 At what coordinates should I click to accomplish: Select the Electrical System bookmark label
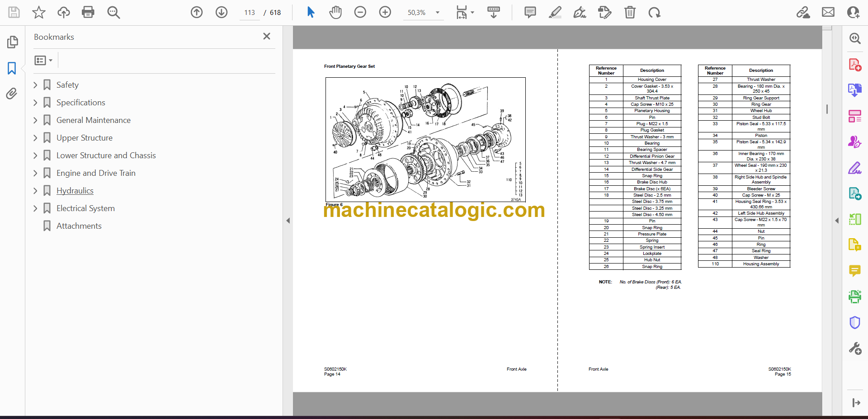coord(85,208)
